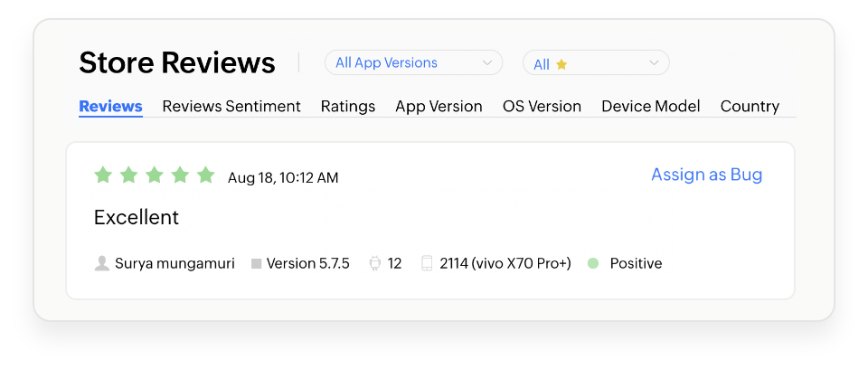Screen dimensions: 868x369
Task: Click the app version square icon
Action: click(257, 264)
